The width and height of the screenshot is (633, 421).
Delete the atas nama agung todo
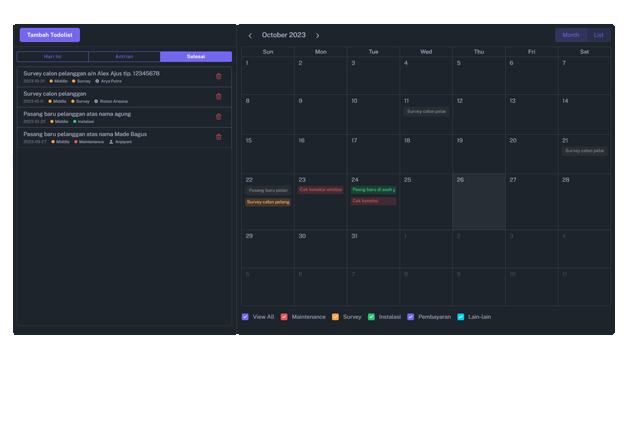pos(219,117)
